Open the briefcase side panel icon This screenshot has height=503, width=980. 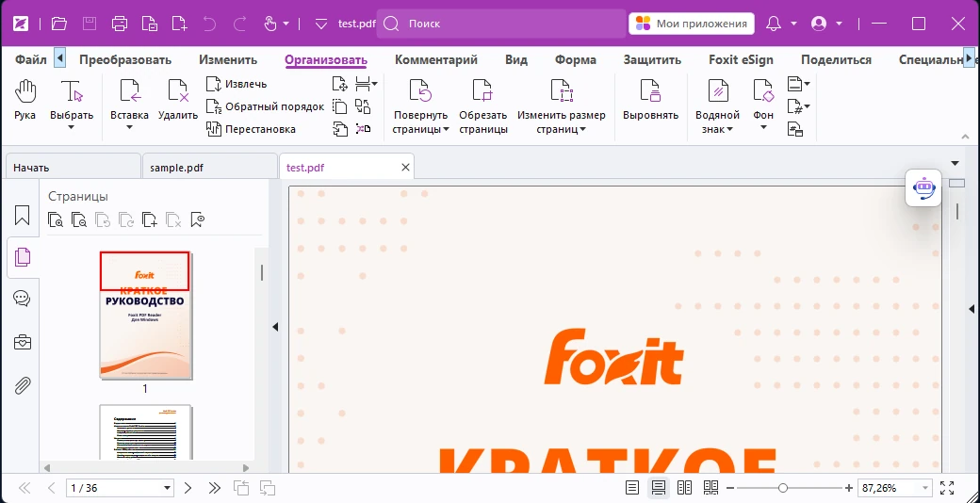click(22, 342)
